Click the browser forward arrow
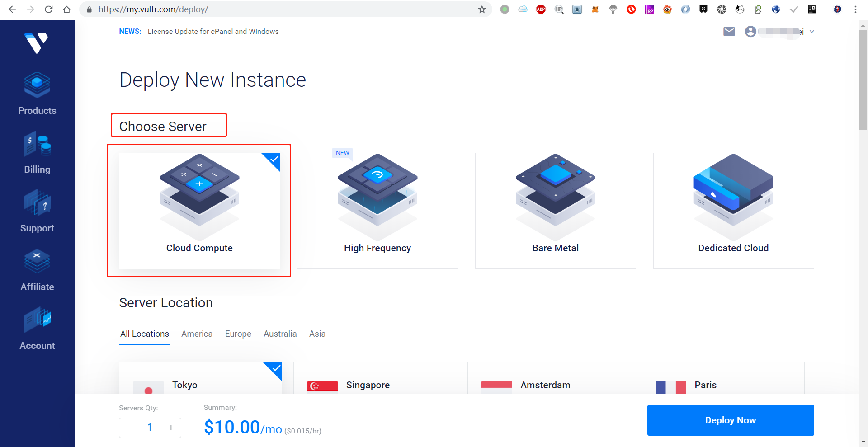Image resolution: width=868 pixels, height=447 pixels. coord(30,9)
